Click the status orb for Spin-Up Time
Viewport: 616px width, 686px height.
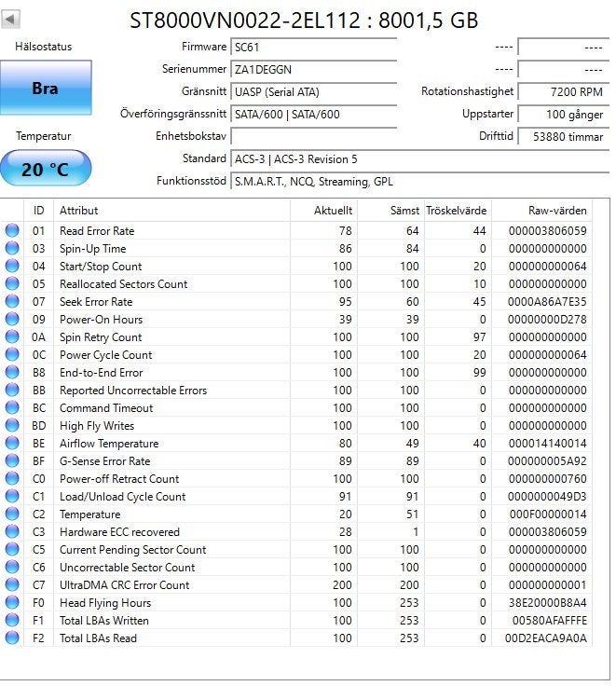coord(12,248)
